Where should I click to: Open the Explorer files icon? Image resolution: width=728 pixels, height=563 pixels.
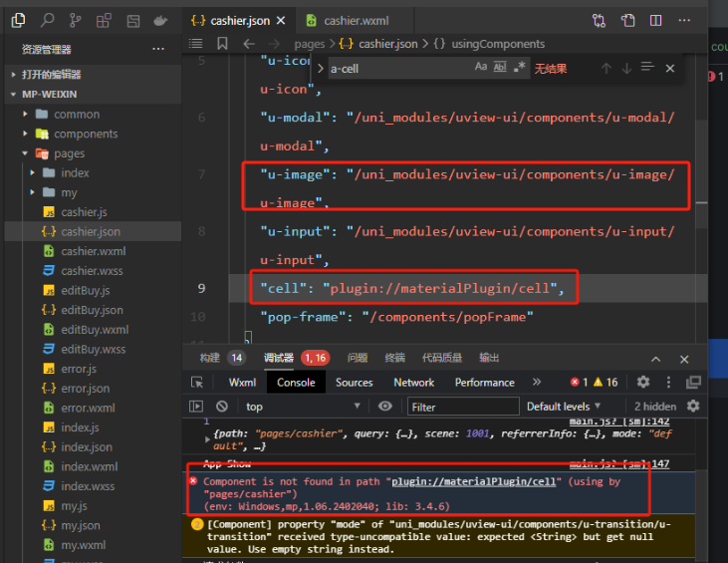tap(18, 20)
